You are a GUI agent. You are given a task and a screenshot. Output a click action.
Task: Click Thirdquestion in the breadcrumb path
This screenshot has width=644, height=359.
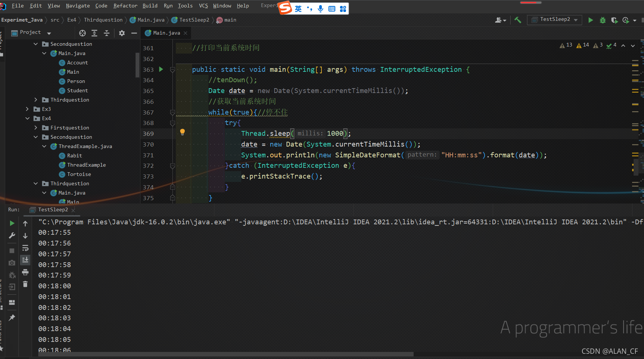click(103, 20)
